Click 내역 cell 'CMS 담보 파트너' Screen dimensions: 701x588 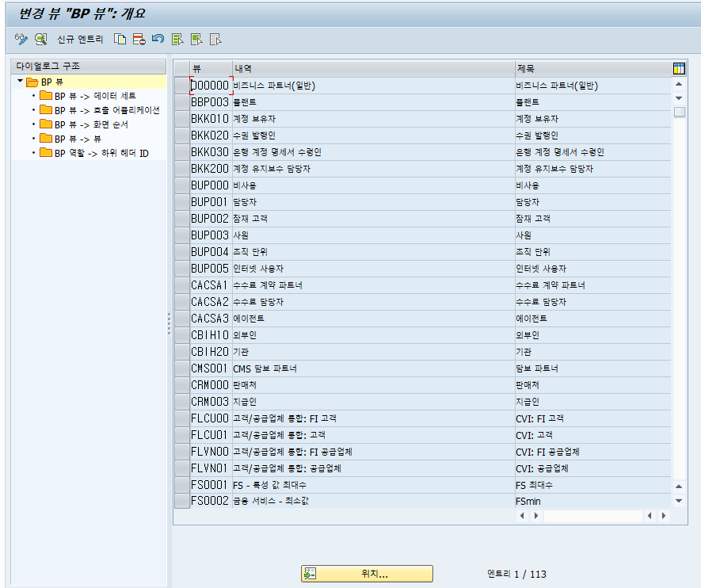pyautogui.click(x=373, y=368)
